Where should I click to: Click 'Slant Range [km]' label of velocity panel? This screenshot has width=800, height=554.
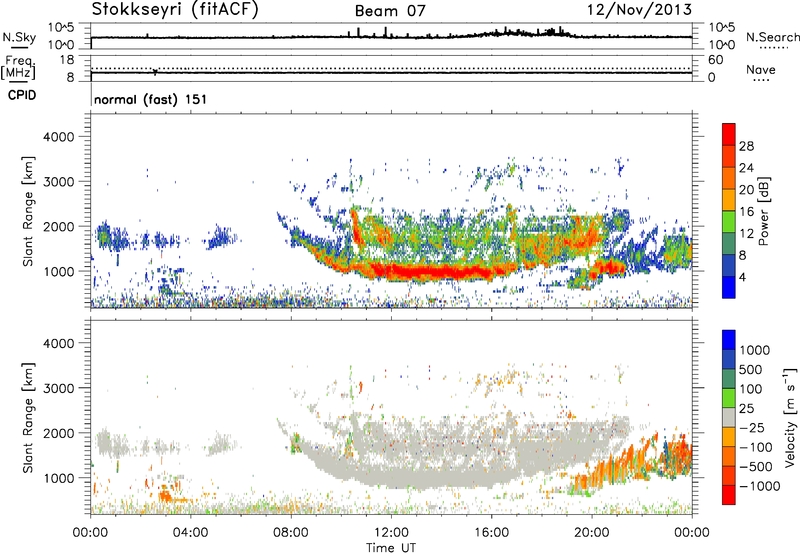[28, 418]
